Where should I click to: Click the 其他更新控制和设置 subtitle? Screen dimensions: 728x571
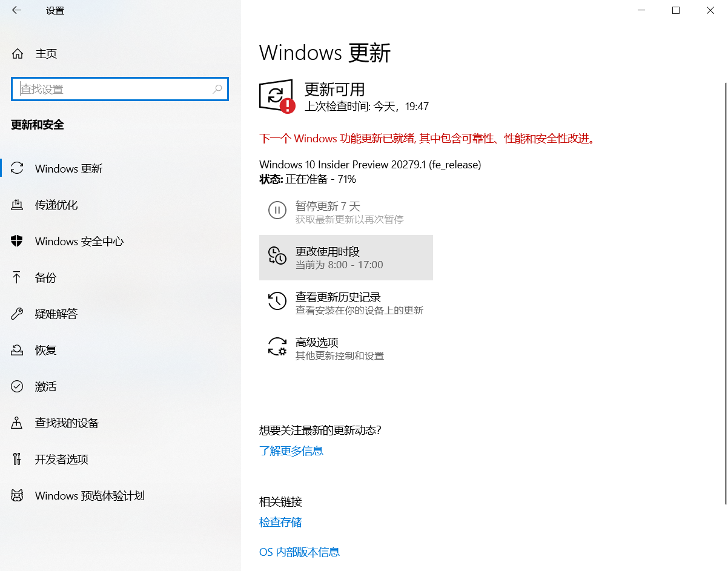pos(340,355)
